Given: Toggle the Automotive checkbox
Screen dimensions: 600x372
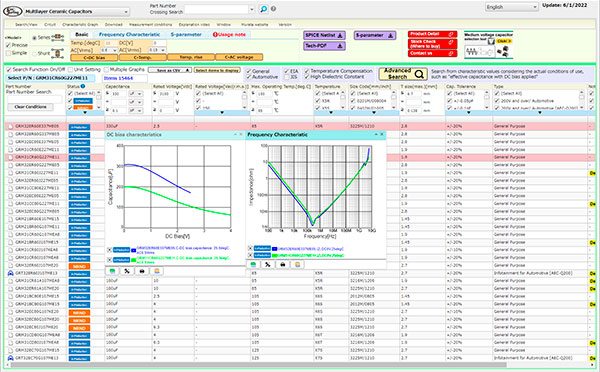Looking at the screenshot, I should 249,77.
